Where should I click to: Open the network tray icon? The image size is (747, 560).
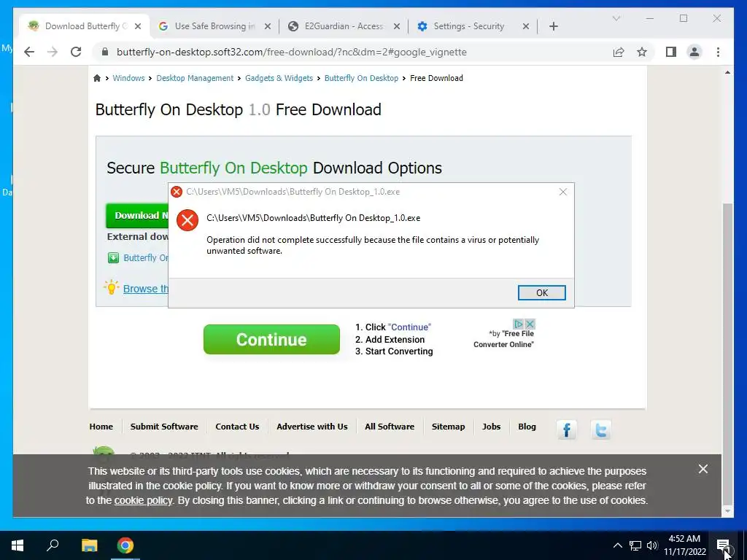[x=635, y=545]
